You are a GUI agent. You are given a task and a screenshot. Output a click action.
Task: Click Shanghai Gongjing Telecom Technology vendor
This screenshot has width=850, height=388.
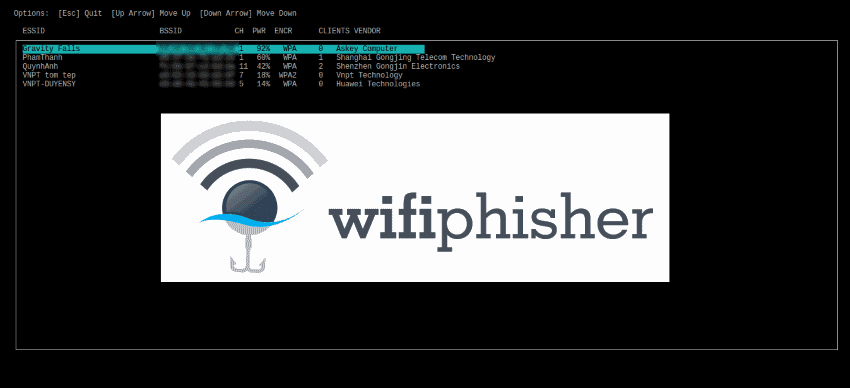tap(415, 57)
